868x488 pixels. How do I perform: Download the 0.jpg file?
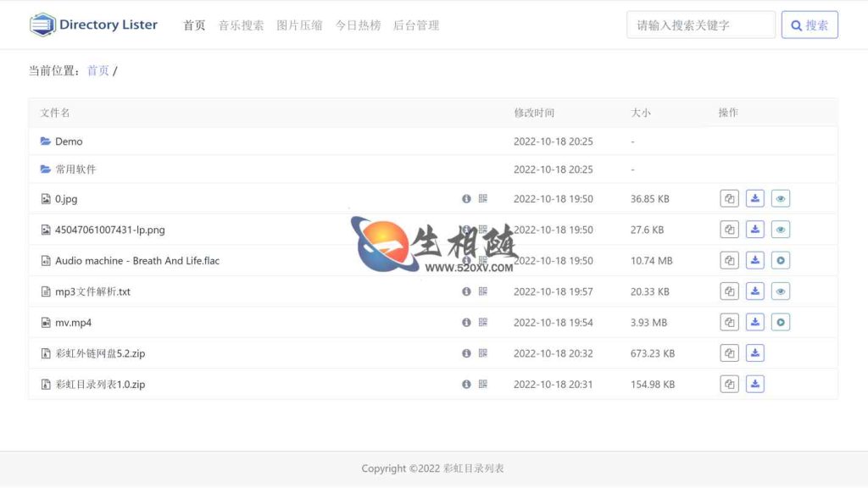tap(755, 199)
